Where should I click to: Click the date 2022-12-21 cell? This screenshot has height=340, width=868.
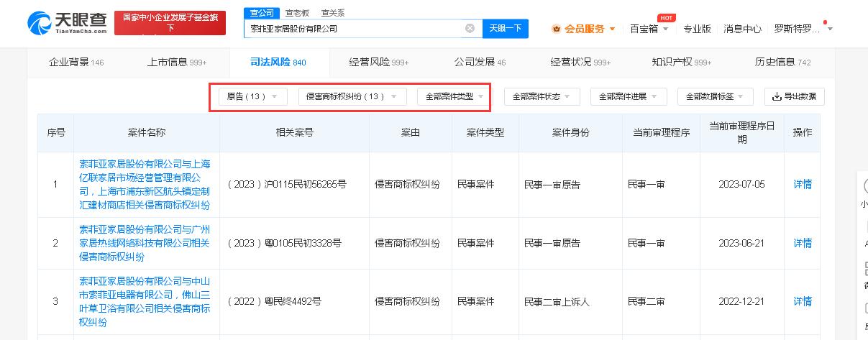741,301
